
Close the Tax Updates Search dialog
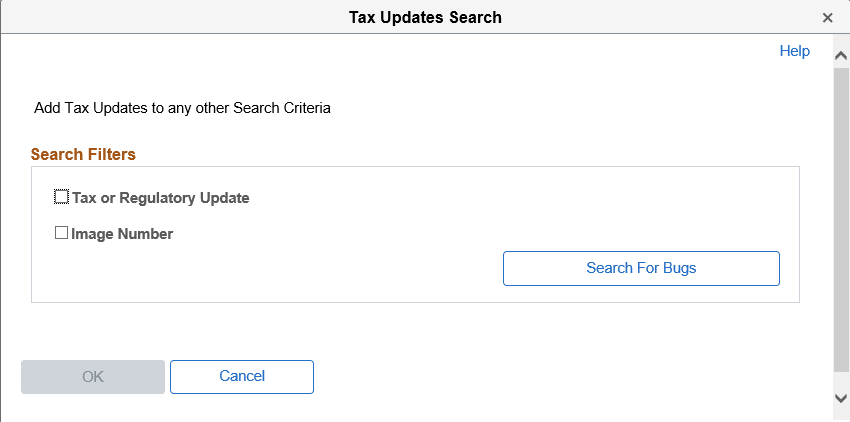[827, 18]
